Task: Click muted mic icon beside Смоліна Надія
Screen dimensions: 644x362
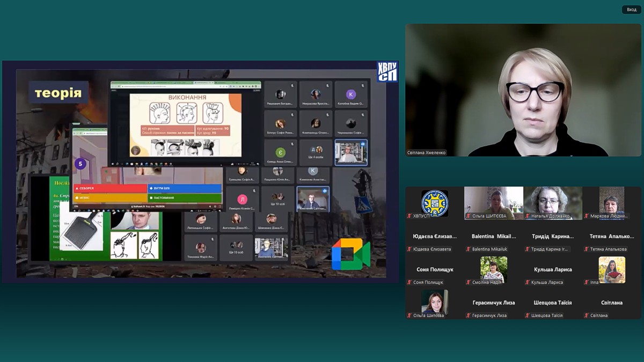Action: (x=469, y=283)
